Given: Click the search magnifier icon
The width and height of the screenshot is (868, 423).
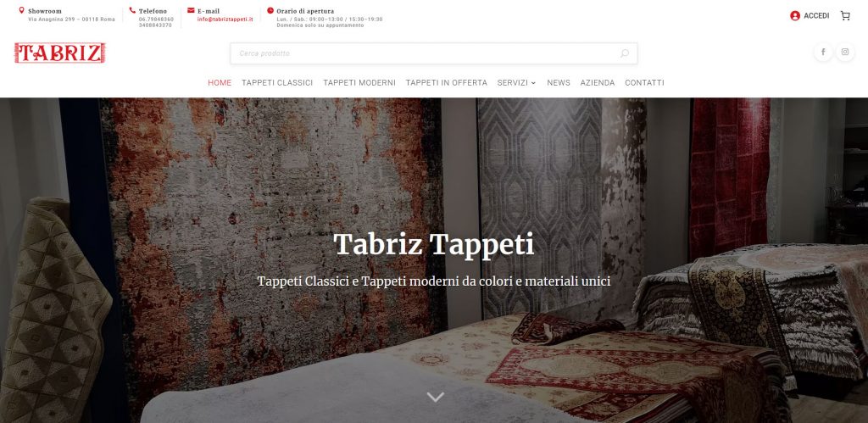Looking at the screenshot, I should point(625,53).
